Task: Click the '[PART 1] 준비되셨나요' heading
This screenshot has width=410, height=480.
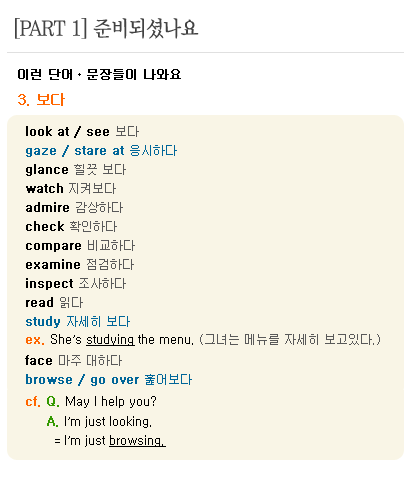Action: [106, 28]
